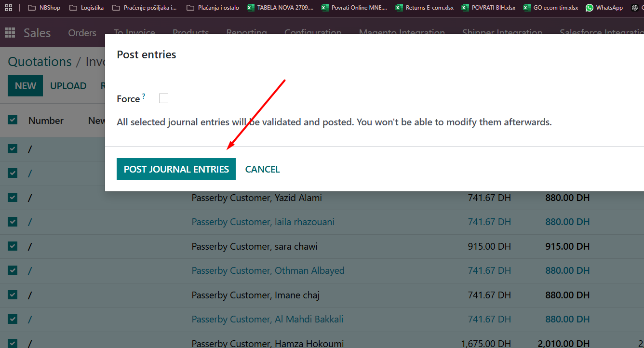Select 'Passerby Customer, Imane chaj' cell
The height and width of the screenshot is (348, 644).
click(x=255, y=295)
